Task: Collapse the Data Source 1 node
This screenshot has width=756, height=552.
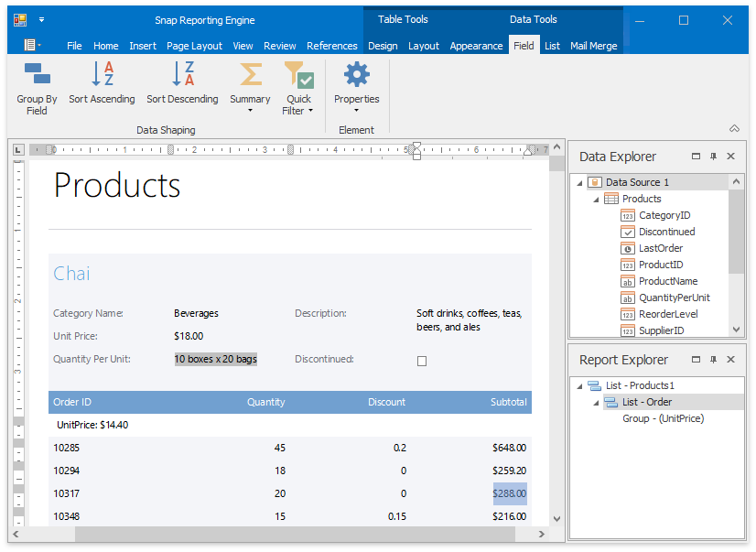Action: coord(579,183)
